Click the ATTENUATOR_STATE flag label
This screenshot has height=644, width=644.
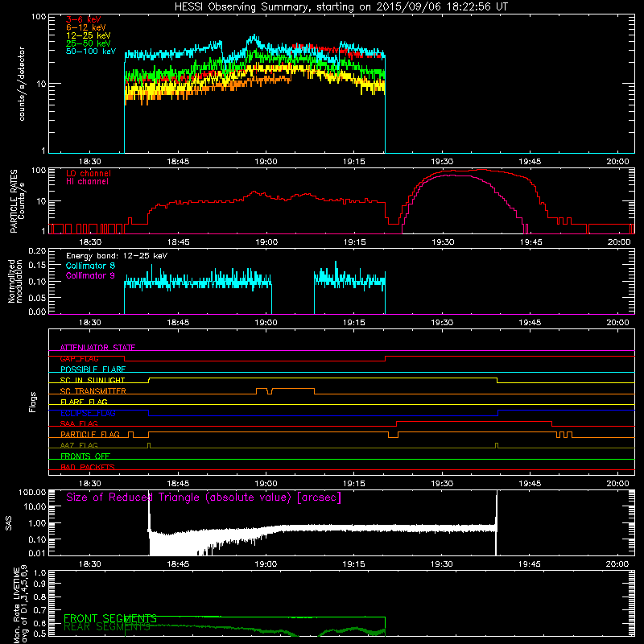coord(97,348)
